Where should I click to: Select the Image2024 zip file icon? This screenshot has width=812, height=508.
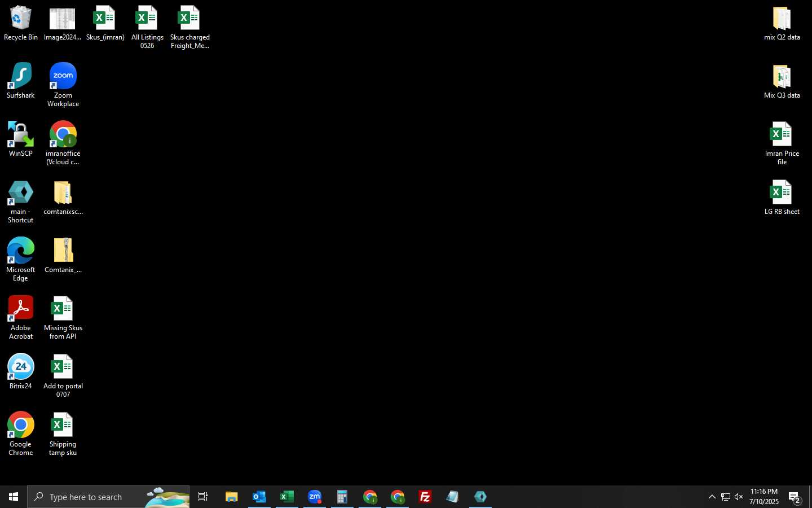[x=63, y=24]
